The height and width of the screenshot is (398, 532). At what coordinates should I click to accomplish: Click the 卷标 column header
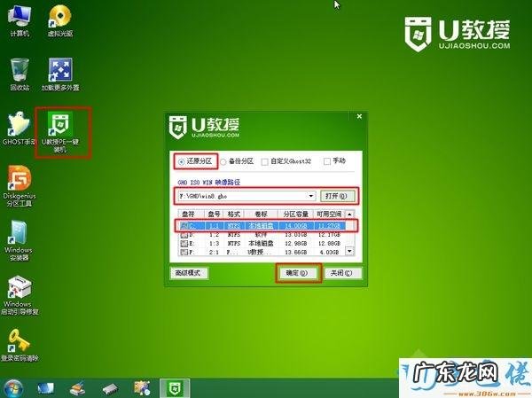point(261,215)
